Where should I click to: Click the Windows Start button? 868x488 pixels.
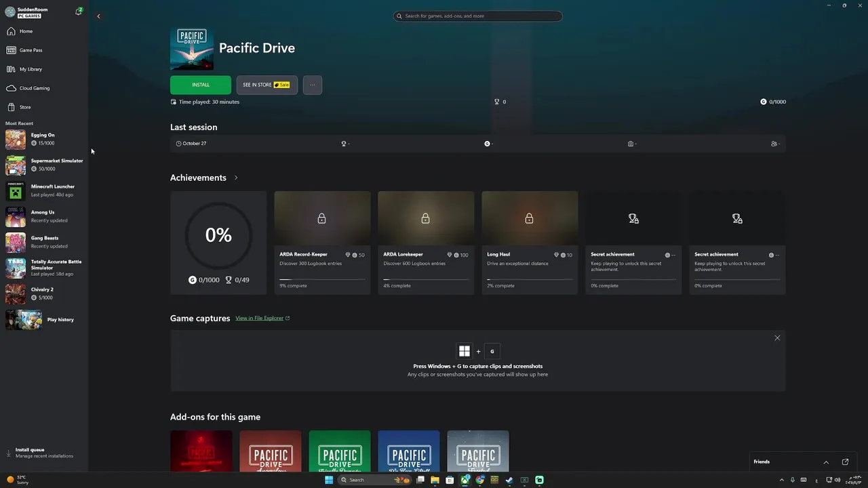pyautogui.click(x=329, y=480)
